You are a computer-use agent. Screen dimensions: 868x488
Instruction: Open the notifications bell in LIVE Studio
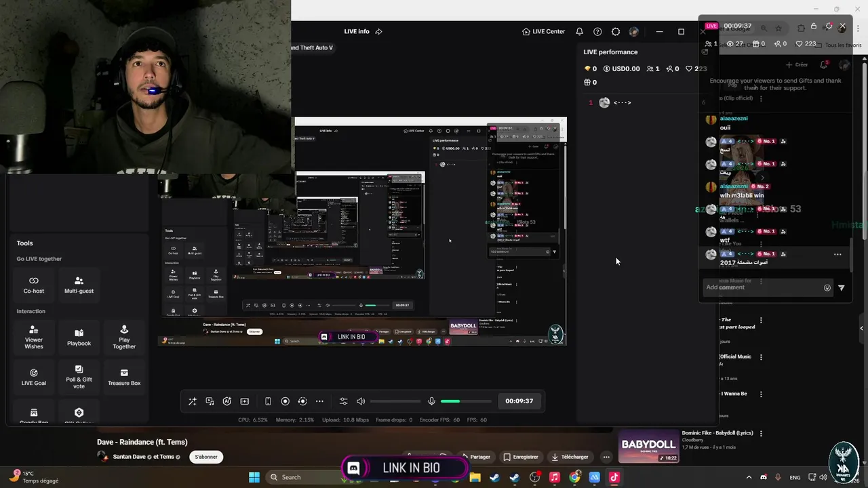tap(579, 31)
